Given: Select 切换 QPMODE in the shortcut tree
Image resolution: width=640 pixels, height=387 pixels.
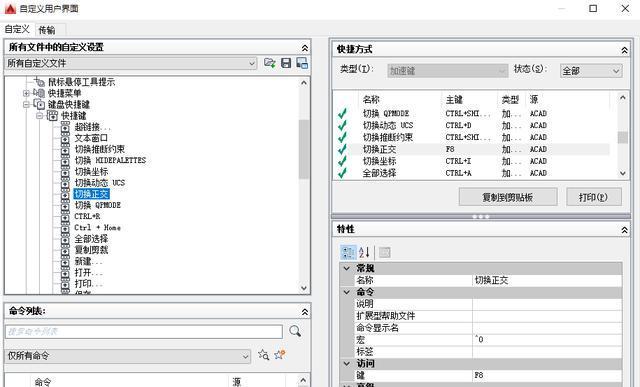Looking at the screenshot, I should click(x=98, y=205).
